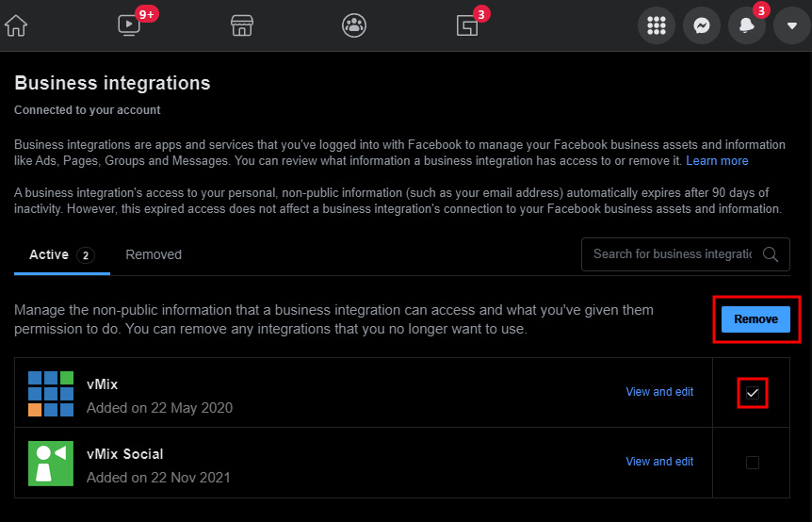Open the Watch video icon

tap(129, 25)
